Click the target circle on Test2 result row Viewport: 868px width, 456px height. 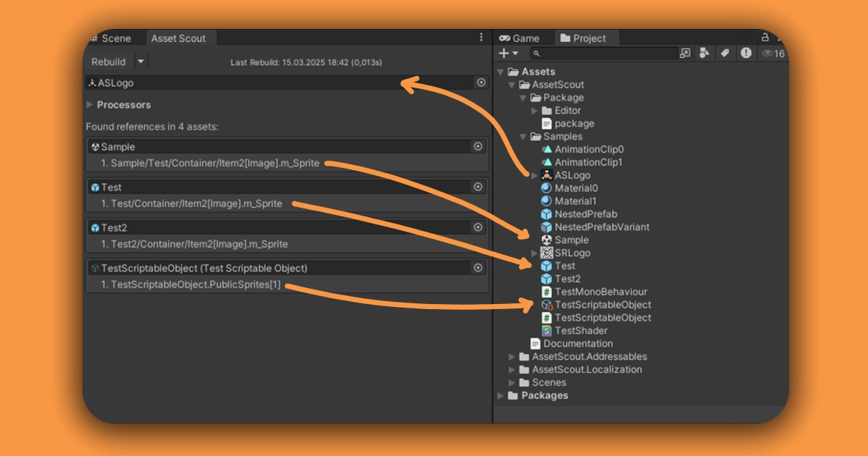coord(477,227)
